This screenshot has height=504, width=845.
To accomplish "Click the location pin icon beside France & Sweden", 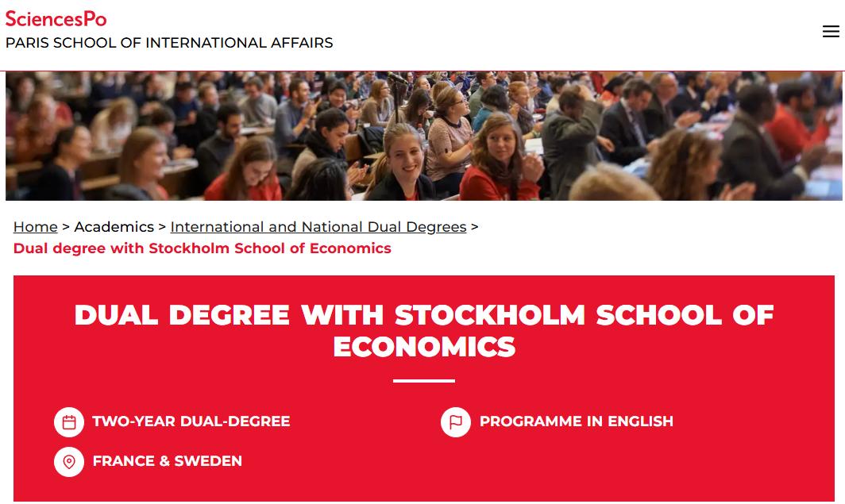I will (69, 461).
